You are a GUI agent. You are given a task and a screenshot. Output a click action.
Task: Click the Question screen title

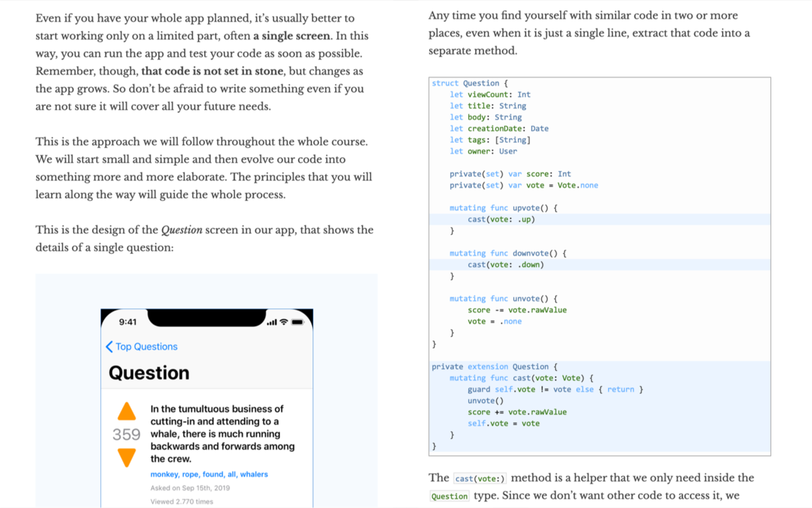tap(149, 372)
